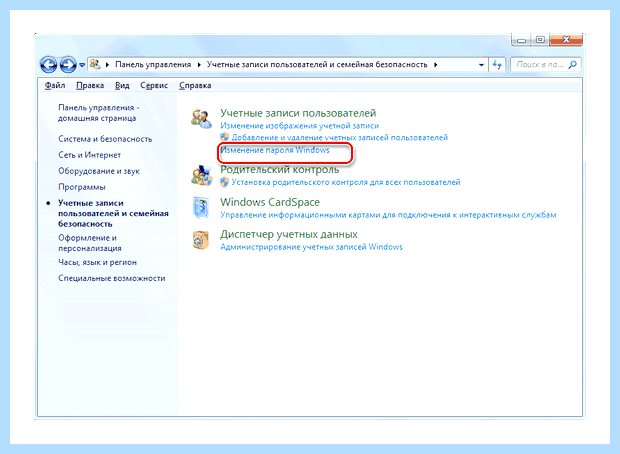Open Специальные возможности category
Screen dimensions: 620x454
coord(112,278)
